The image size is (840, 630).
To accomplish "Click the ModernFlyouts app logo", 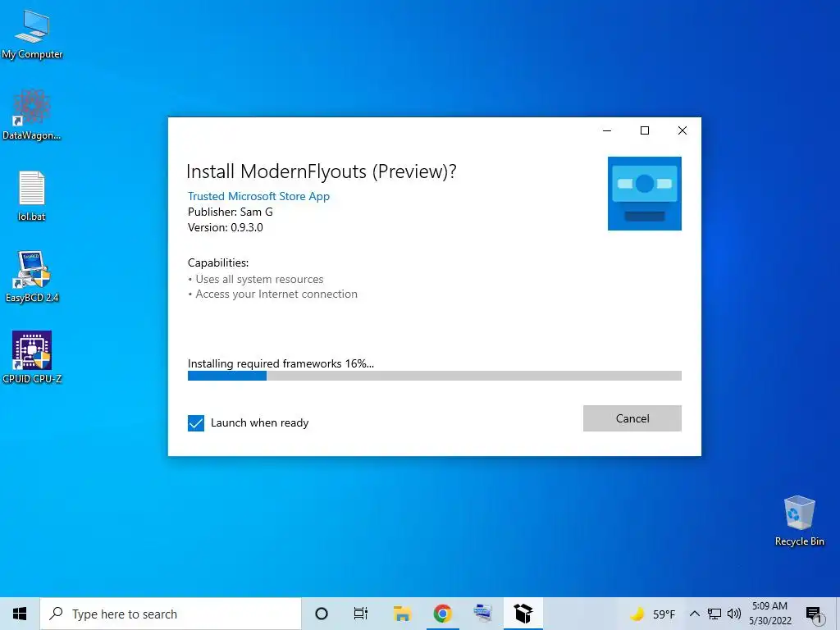I will click(x=645, y=194).
